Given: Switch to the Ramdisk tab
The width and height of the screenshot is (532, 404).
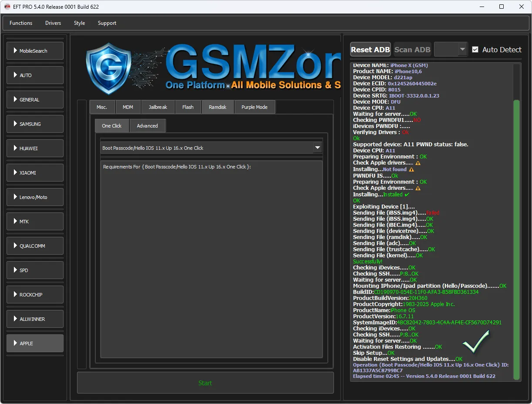Looking at the screenshot, I should tap(218, 107).
